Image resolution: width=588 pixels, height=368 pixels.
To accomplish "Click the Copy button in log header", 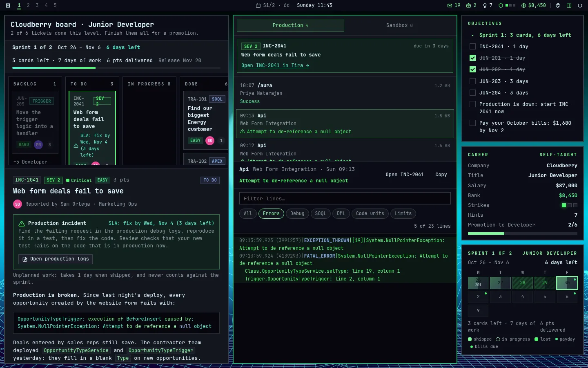I will coord(441,175).
